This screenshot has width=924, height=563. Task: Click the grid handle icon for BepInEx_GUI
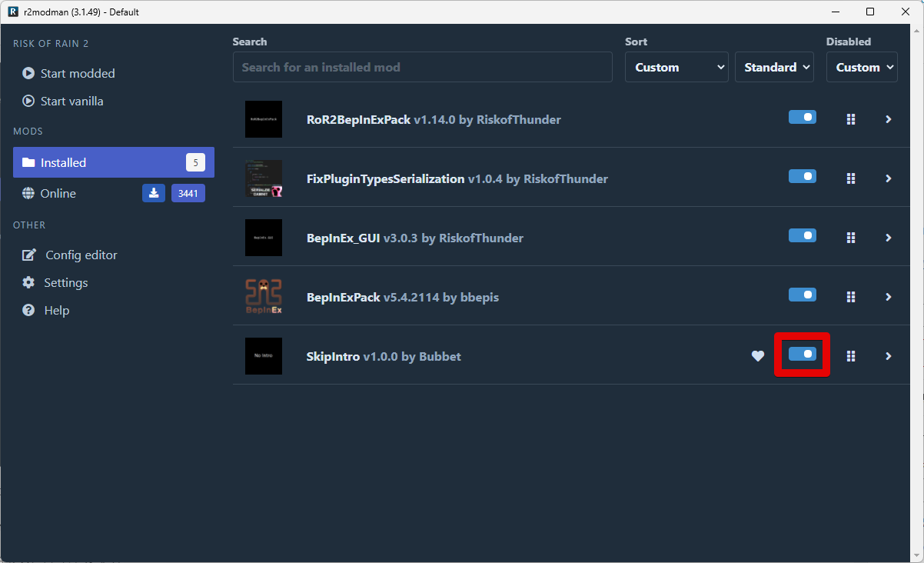(x=851, y=238)
